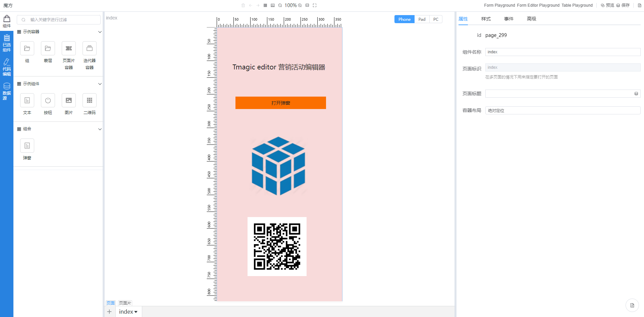The image size is (644, 317).
Task: Select the 按钮 button component icon
Action: [x=48, y=100]
